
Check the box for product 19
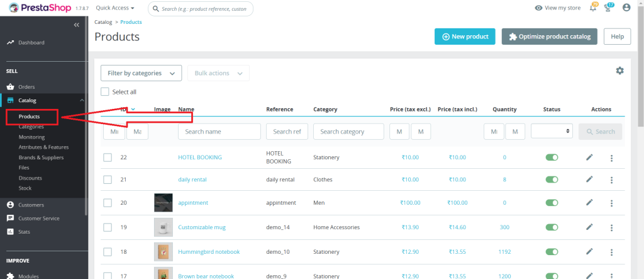pos(108,227)
